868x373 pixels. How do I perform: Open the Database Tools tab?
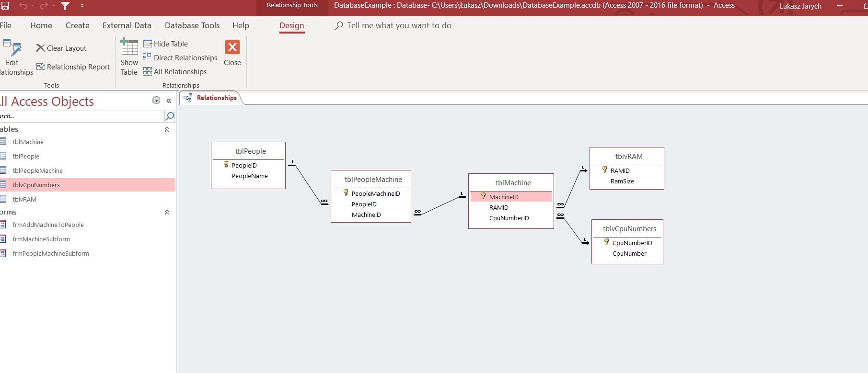coord(192,25)
